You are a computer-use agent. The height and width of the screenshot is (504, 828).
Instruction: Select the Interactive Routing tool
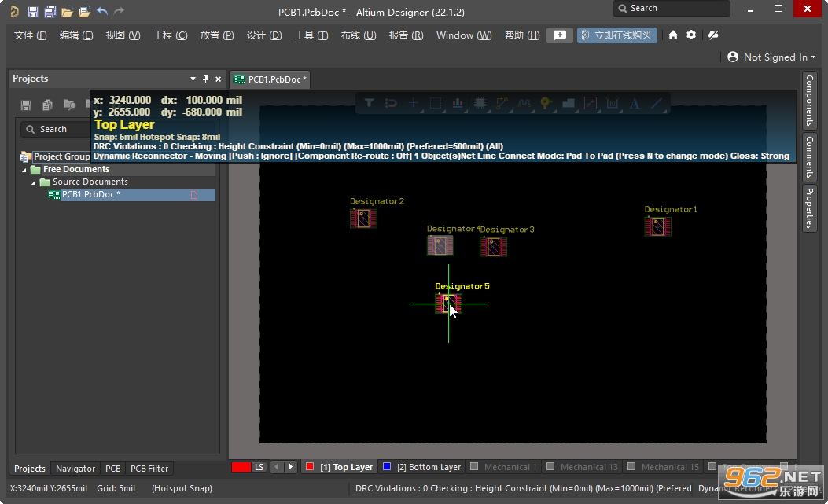click(x=502, y=103)
